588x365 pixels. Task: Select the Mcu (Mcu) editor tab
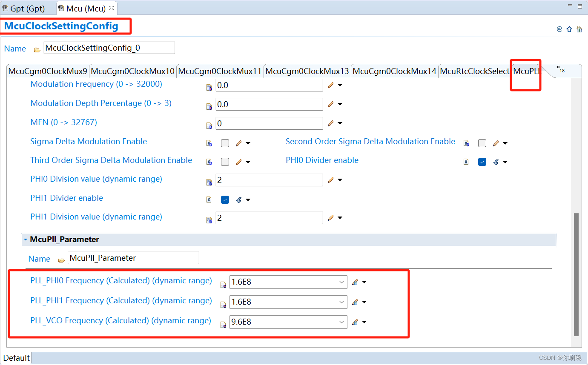click(86, 9)
